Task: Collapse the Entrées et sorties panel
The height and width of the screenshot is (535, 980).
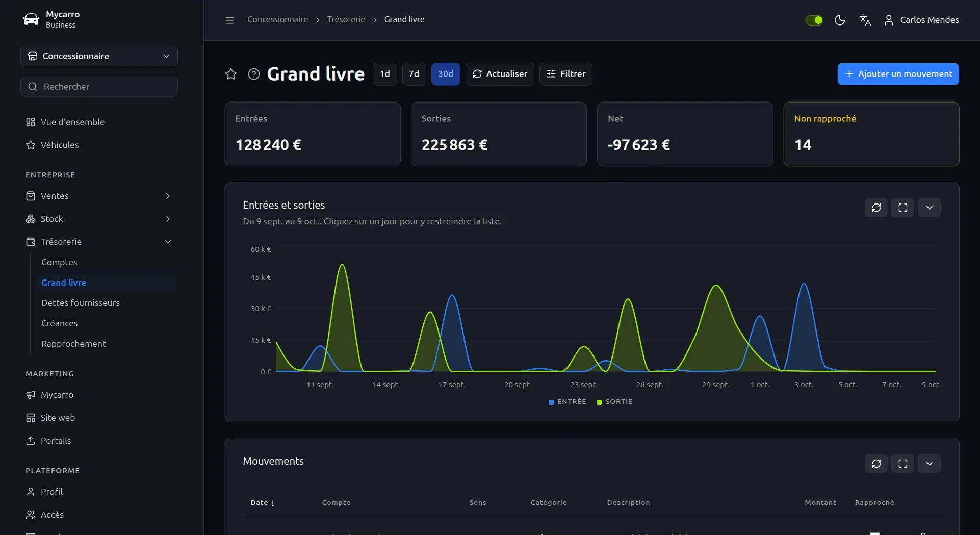Action: [929, 208]
